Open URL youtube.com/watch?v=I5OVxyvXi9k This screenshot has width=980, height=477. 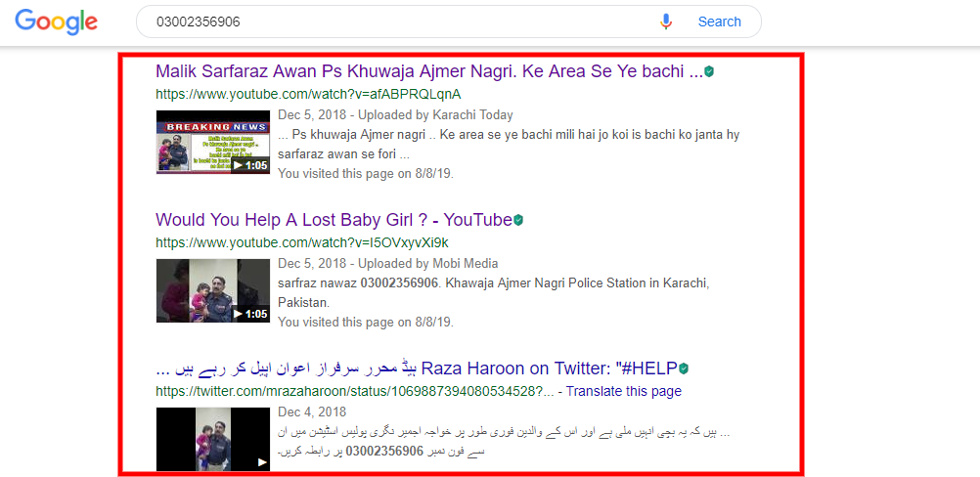pos(302,242)
